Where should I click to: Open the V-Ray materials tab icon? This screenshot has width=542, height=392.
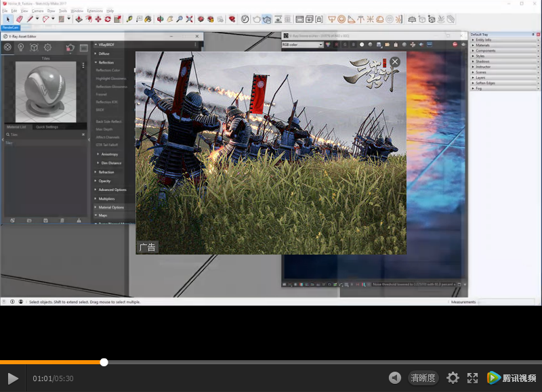[7, 47]
